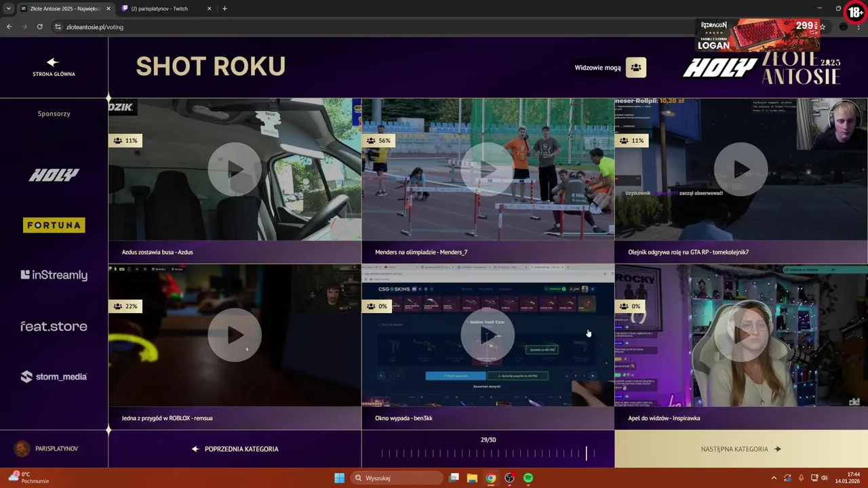The image size is (868, 488).
Task: Open Windows Start menu
Action: [339, 478]
